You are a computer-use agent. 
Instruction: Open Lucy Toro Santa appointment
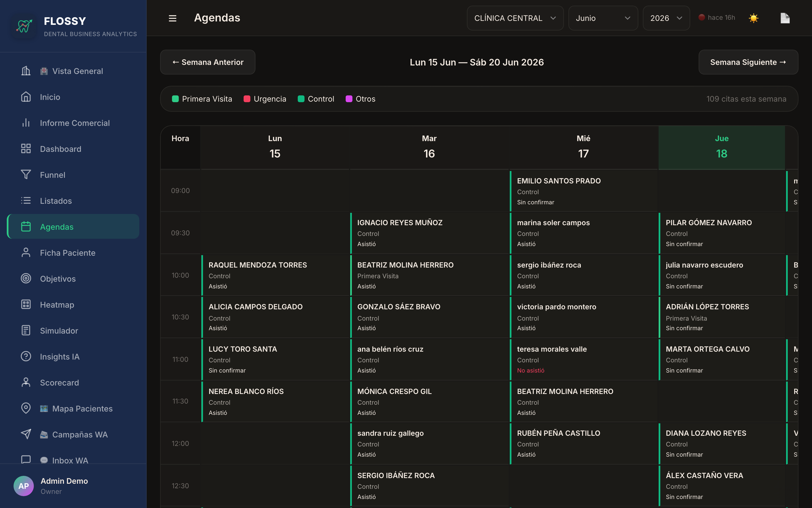275,359
